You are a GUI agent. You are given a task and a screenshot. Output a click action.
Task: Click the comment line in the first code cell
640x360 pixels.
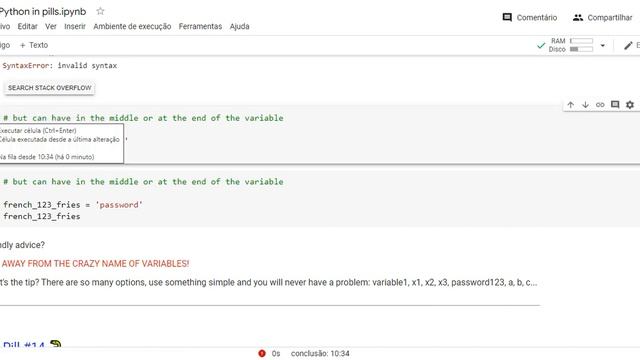coord(143,118)
